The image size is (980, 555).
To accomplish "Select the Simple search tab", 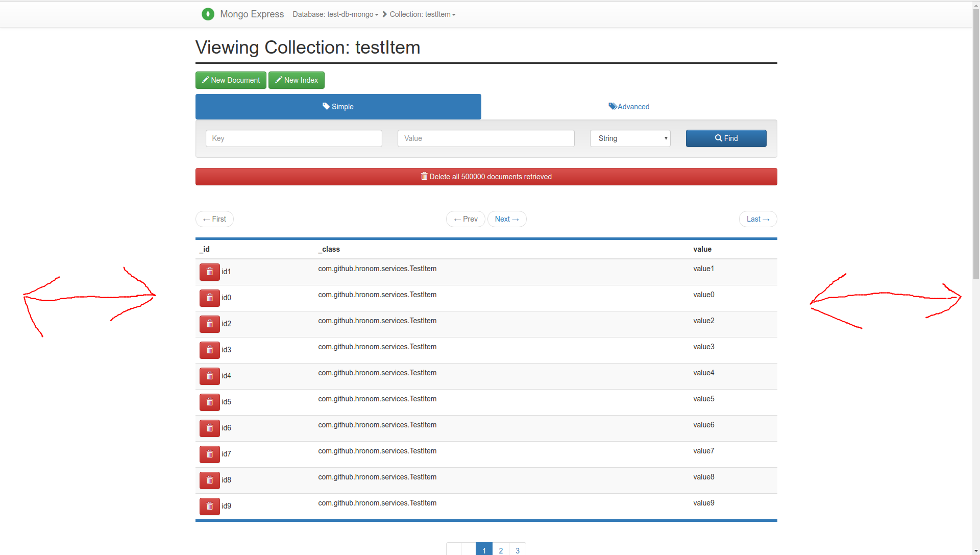I will pos(338,107).
